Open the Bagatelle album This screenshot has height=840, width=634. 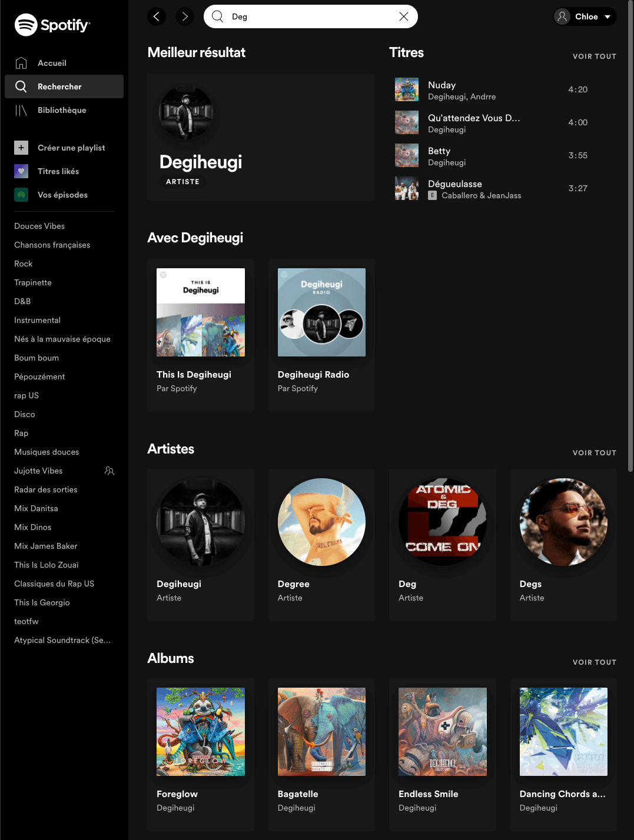321,754
